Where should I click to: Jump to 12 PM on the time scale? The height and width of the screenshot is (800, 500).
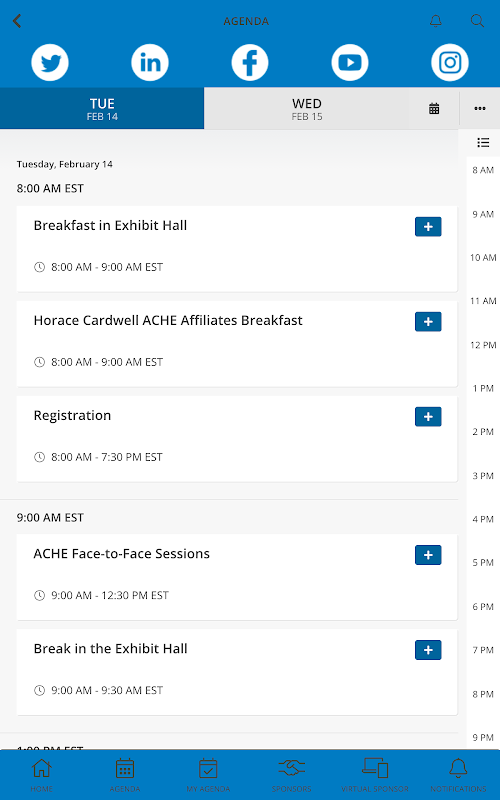pos(483,345)
